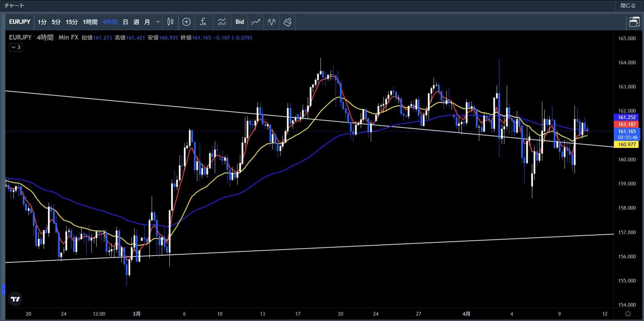Switch to the daily 日 timeframe
The width and height of the screenshot is (644, 321).
click(125, 22)
